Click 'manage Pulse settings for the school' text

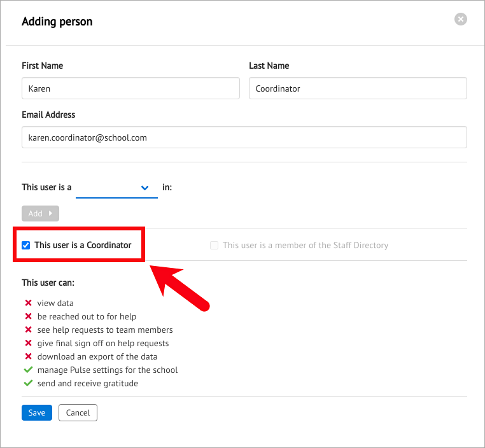108,370
